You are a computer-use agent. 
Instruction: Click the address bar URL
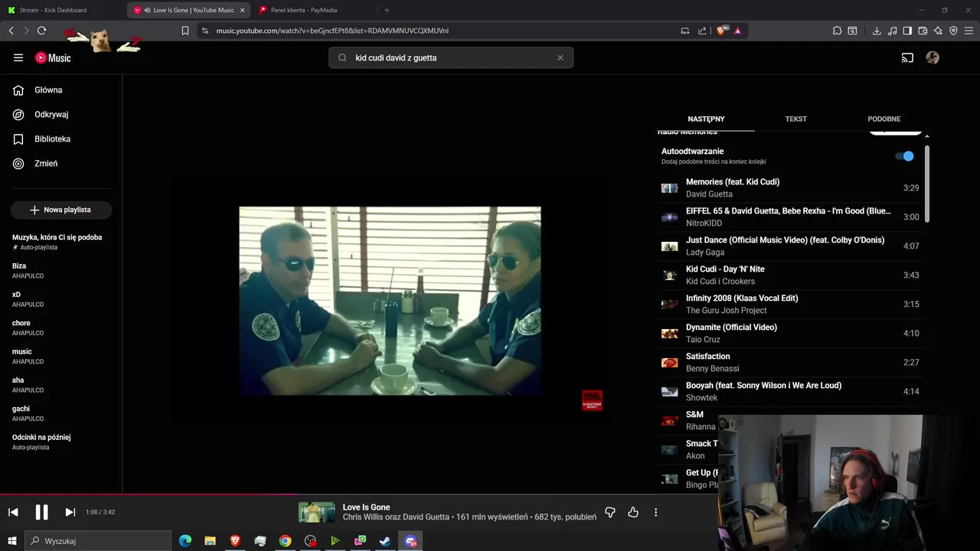[x=332, y=31]
